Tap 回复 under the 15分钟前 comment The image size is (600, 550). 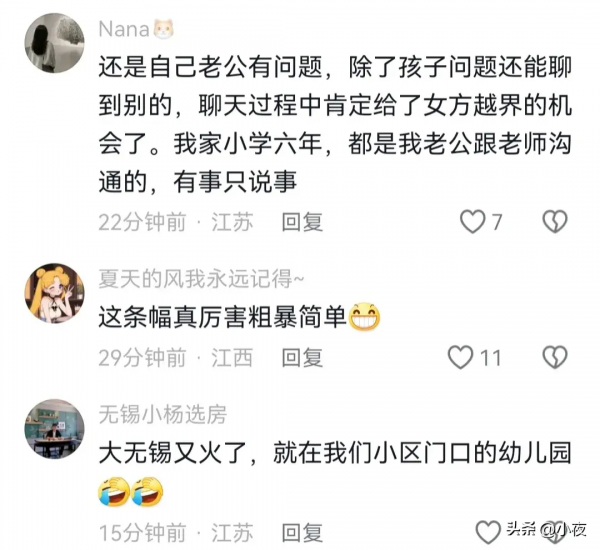(302, 532)
